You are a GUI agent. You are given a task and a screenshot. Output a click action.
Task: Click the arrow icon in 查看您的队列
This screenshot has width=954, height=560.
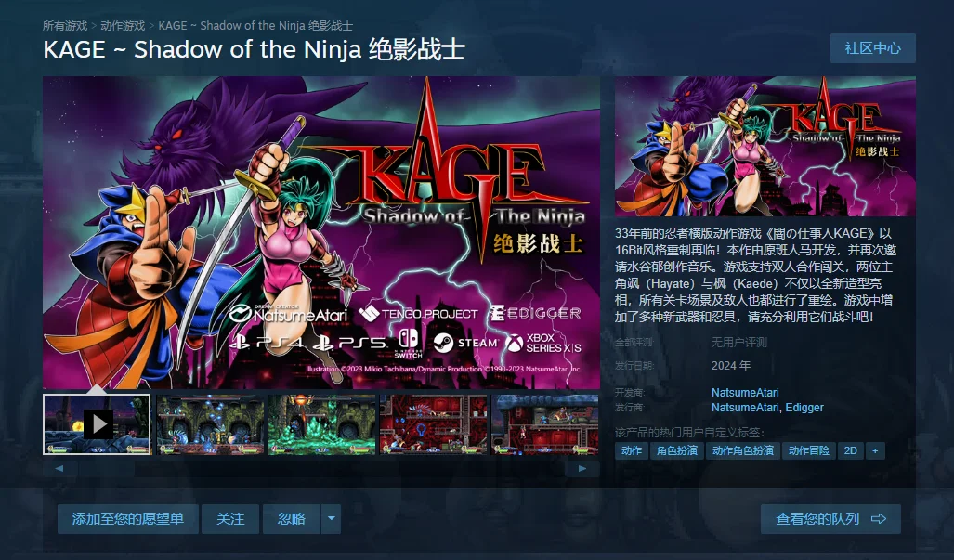879,518
